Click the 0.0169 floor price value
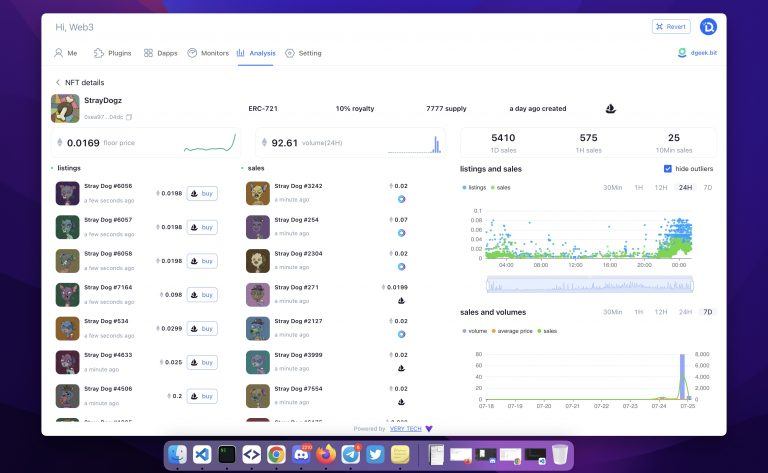 point(83,143)
